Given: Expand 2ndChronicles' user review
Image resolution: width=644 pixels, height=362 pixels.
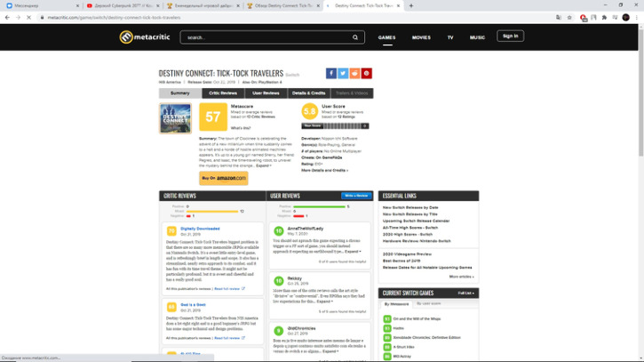Looking at the screenshot, I should tap(330, 351).
